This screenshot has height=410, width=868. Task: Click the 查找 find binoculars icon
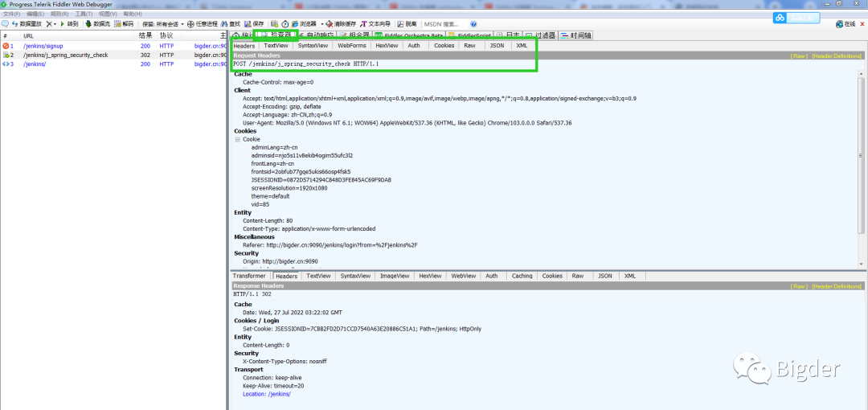click(224, 24)
